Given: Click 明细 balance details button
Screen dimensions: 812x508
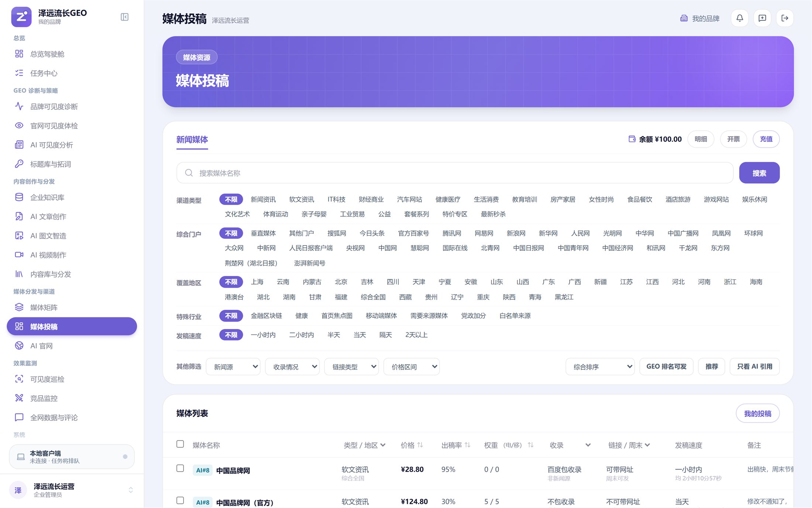Looking at the screenshot, I should (x=701, y=139).
